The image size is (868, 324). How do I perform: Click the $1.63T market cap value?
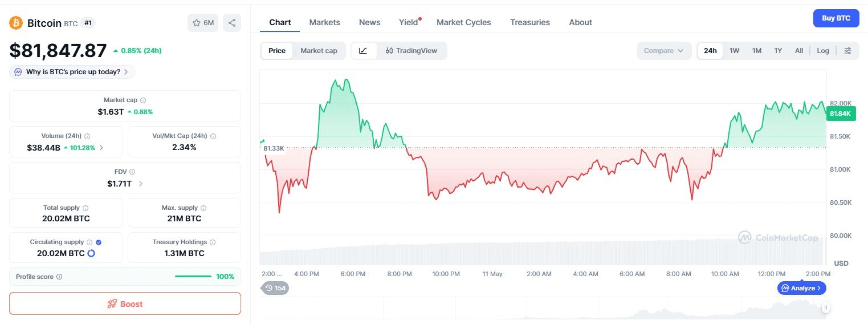tap(111, 112)
